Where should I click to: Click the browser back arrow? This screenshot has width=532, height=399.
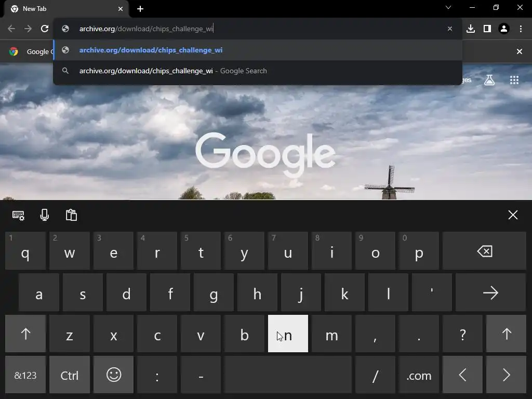tap(11, 29)
